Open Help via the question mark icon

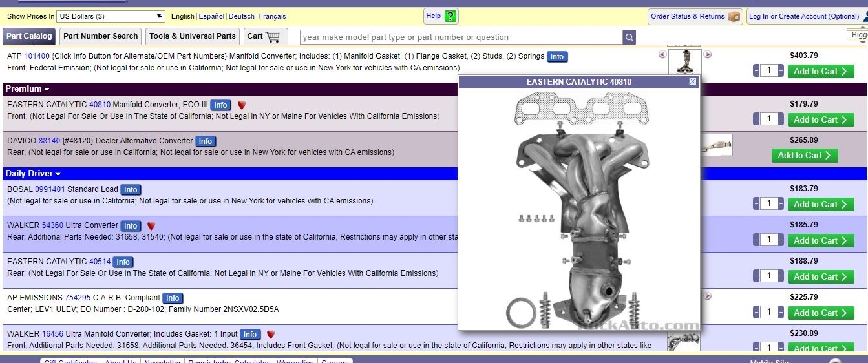click(x=450, y=16)
